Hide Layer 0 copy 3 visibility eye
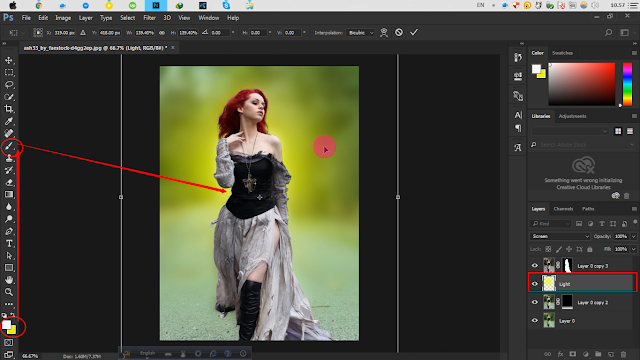The width and height of the screenshot is (640, 360). pos(535,266)
